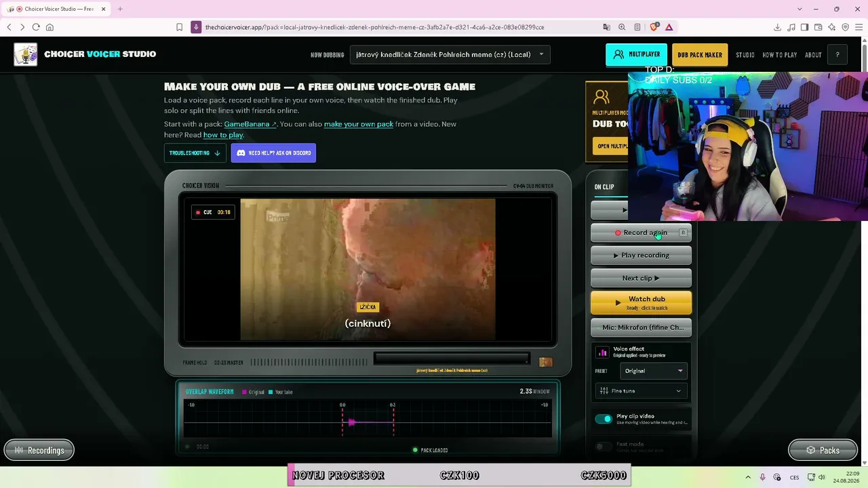Toggle the Play clip video switch
Viewport: 868px width, 488px height.
pyautogui.click(x=603, y=419)
